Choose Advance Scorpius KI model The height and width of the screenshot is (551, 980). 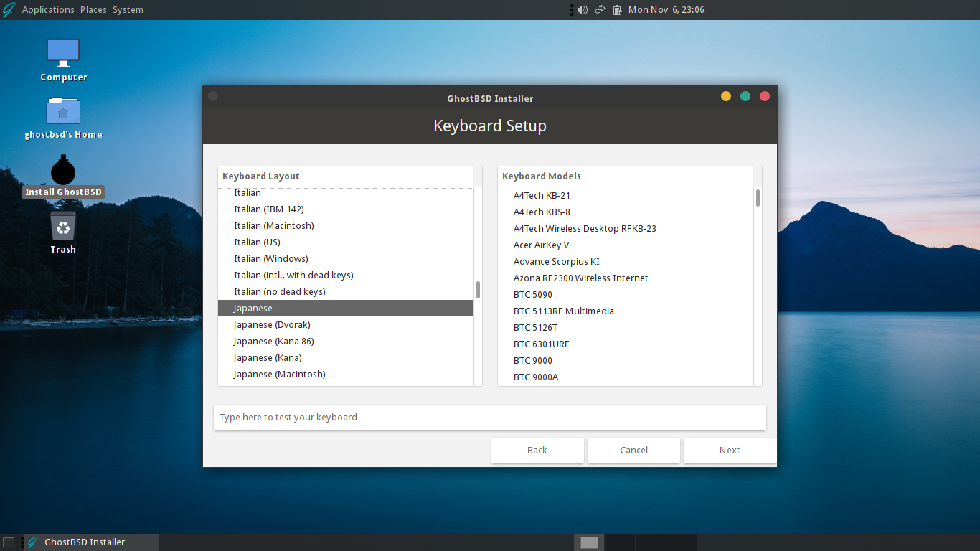click(626, 262)
